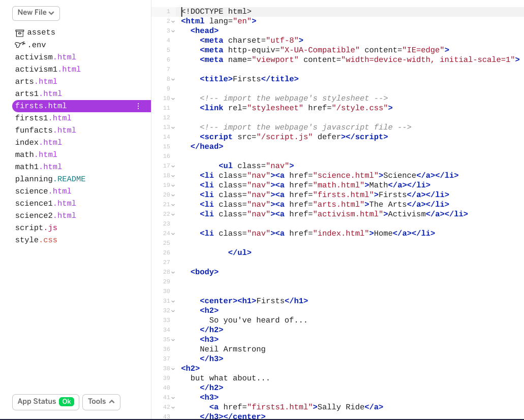Click the App Status Ok button
The height and width of the screenshot is (420, 524).
(x=46, y=402)
